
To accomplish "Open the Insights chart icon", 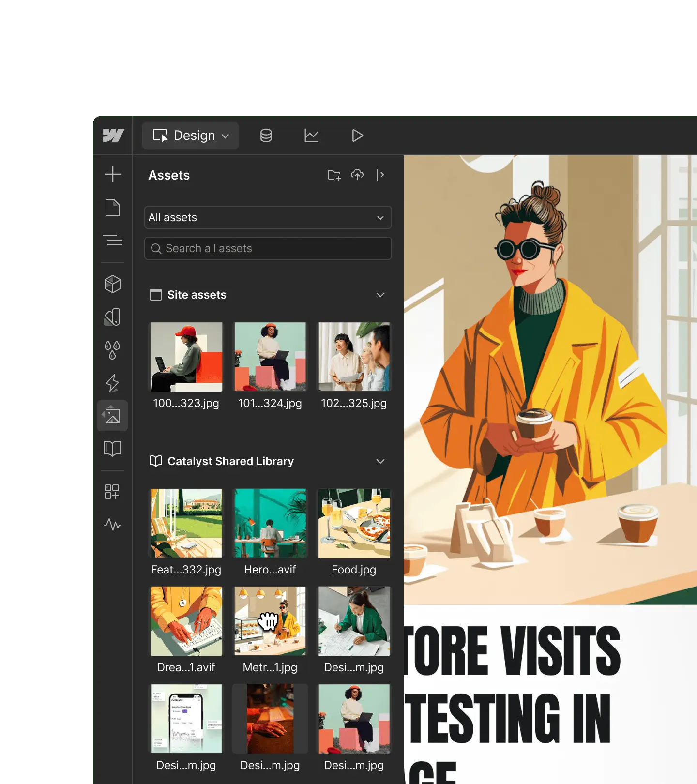I will point(311,136).
